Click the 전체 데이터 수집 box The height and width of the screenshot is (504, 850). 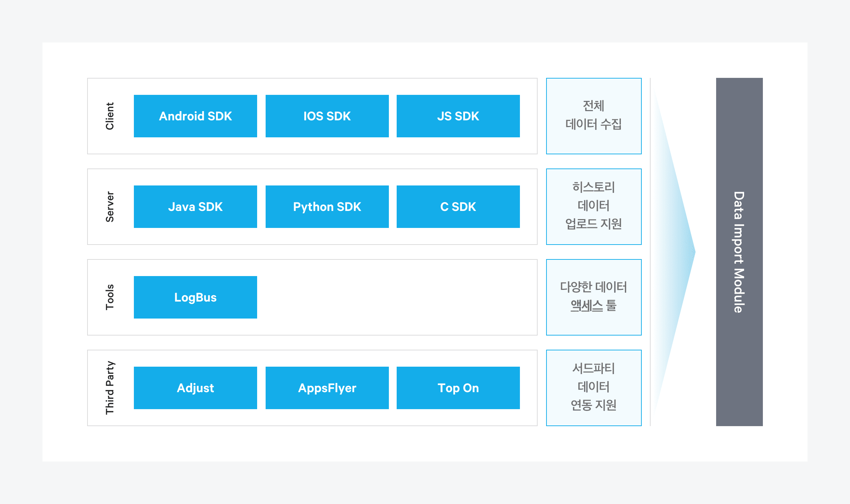pos(594,116)
